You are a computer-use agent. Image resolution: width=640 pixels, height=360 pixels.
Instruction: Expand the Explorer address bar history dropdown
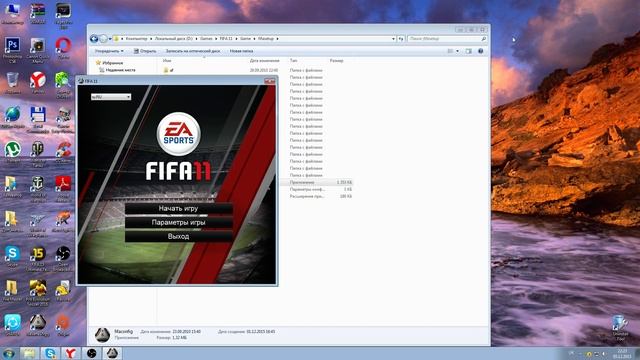393,39
